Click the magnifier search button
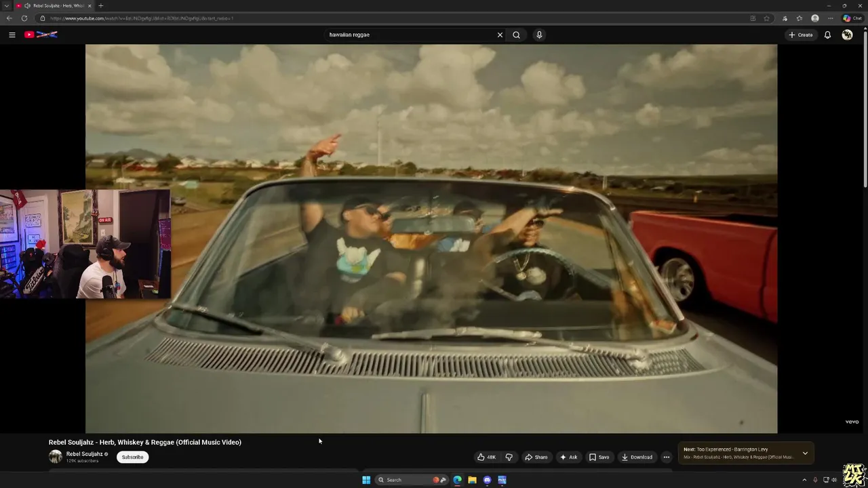This screenshot has width=868, height=488. tap(516, 35)
